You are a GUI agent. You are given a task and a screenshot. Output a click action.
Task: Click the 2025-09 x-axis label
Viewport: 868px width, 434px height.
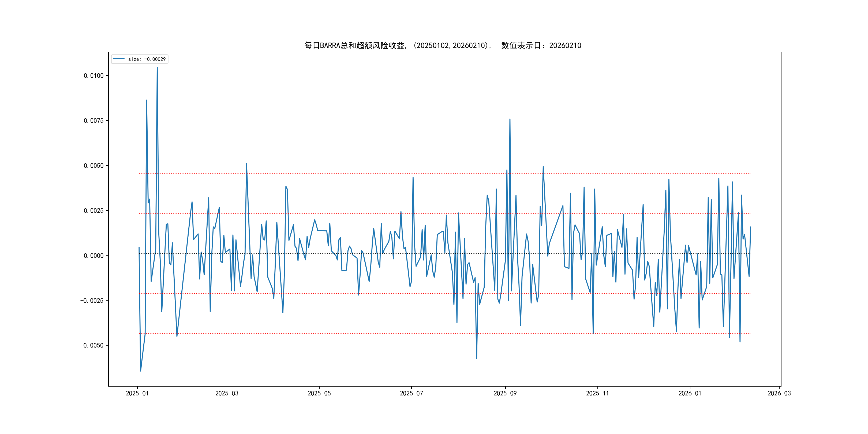[x=505, y=393]
